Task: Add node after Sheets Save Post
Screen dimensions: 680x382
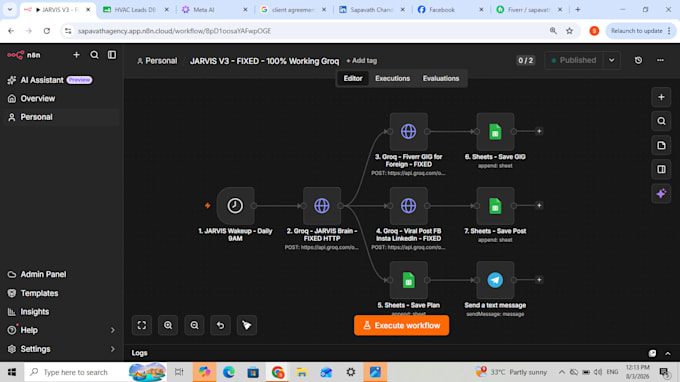Action: (x=539, y=205)
